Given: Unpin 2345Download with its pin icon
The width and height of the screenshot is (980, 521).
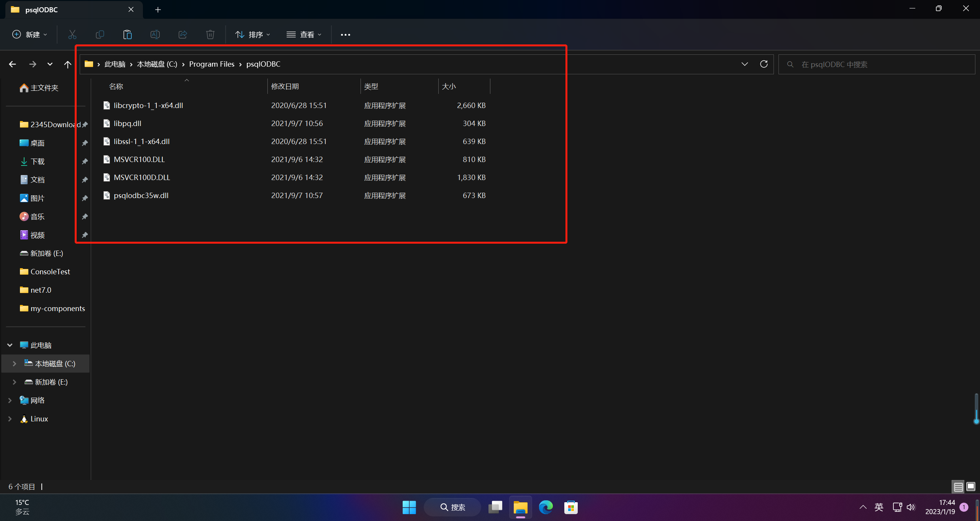Looking at the screenshot, I should point(85,125).
